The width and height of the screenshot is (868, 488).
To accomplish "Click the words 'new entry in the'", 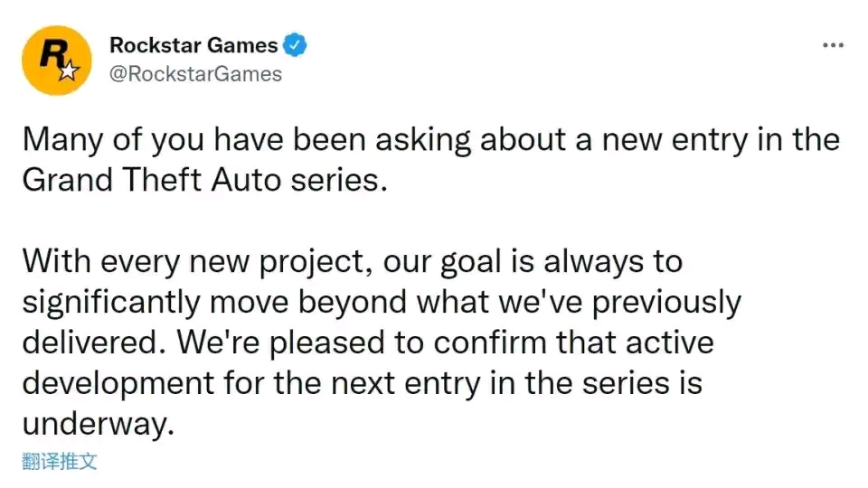I will (721, 139).
